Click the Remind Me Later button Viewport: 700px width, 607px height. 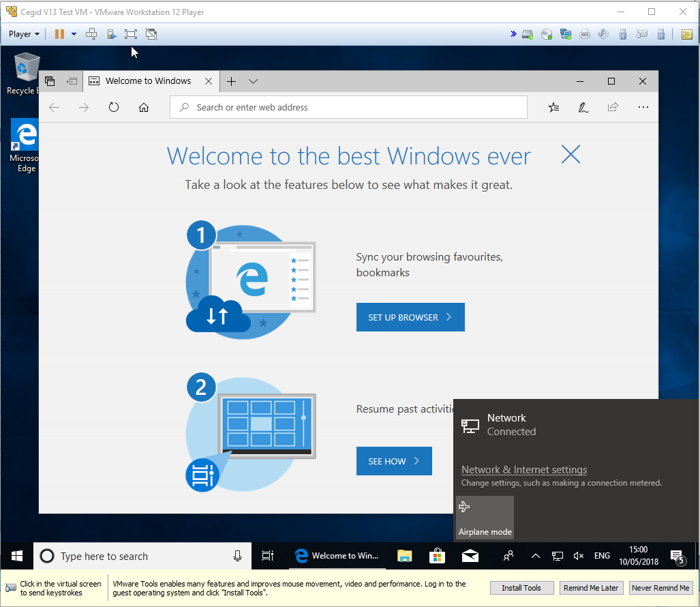click(591, 588)
